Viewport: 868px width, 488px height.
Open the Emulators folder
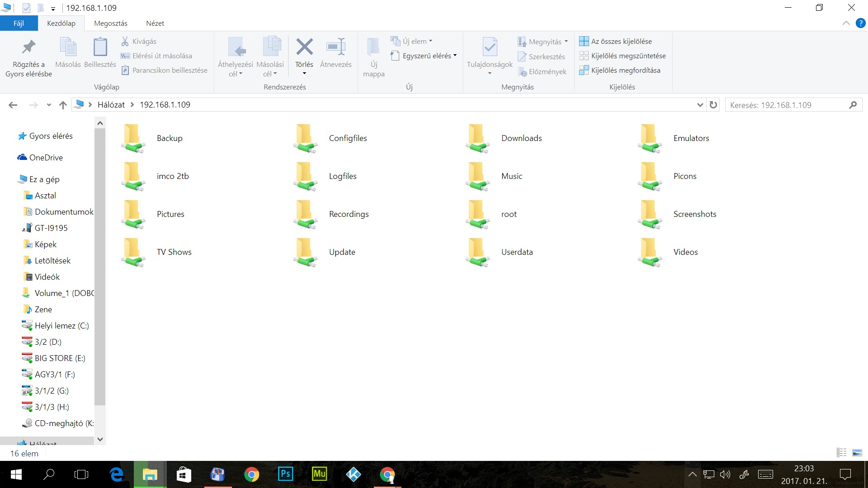click(673, 138)
